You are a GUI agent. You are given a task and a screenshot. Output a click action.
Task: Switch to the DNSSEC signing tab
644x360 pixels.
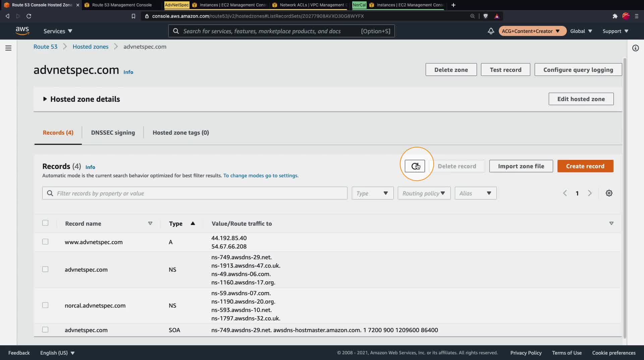pyautogui.click(x=113, y=133)
